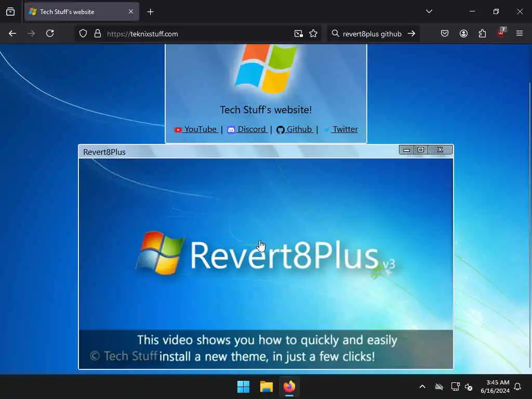The width and height of the screenshot is (532, 399).
Task: Click the revert8plus github search box
Action: click(372, 34)
